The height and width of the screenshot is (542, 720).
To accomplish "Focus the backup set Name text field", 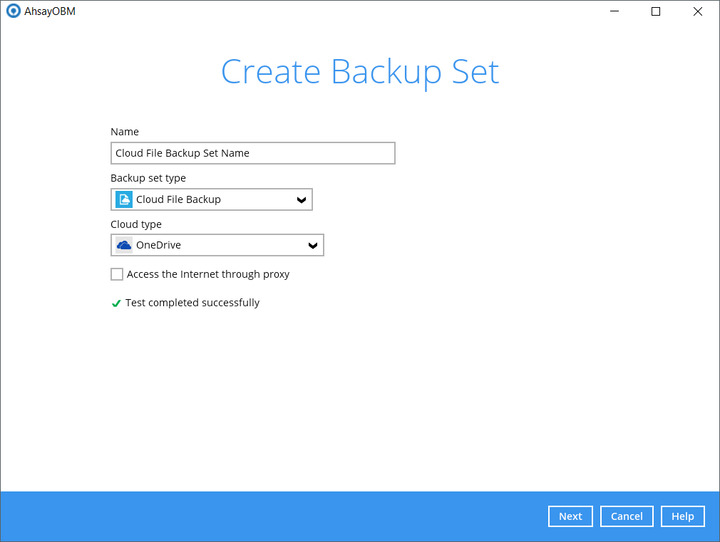I will [x=252, y=153].
